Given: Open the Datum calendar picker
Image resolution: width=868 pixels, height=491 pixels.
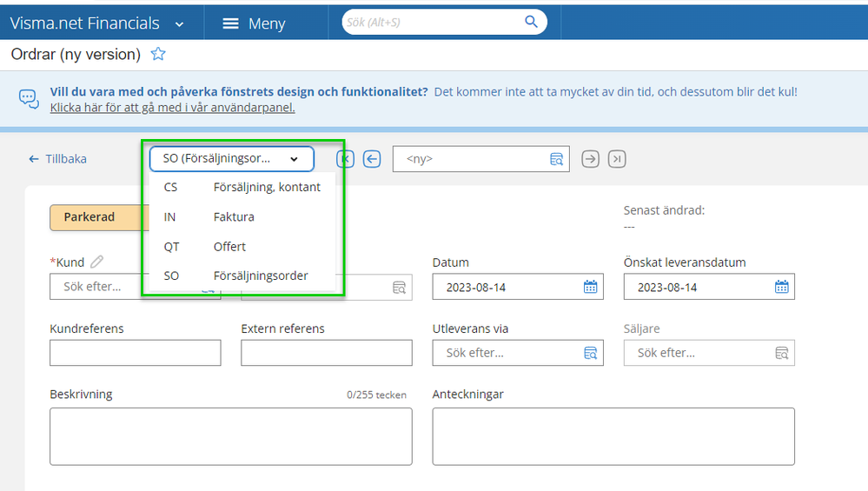Looking at the screenshot, I should click(591, 287).
